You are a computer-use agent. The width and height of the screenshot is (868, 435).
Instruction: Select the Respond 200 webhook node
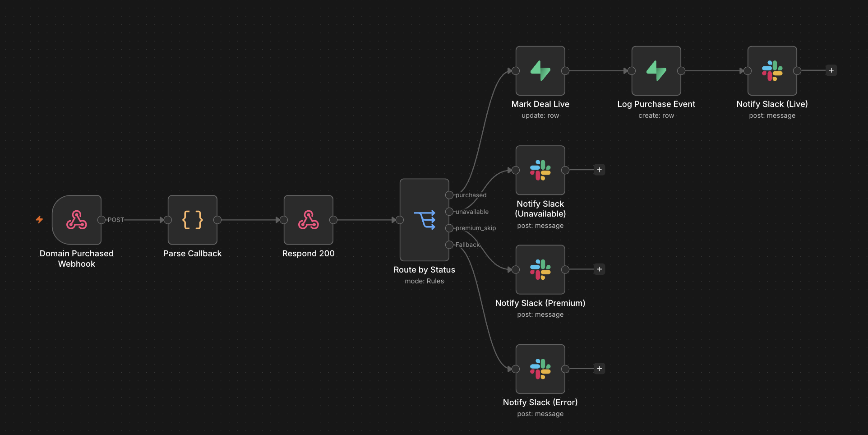click(x=309, y=220)
